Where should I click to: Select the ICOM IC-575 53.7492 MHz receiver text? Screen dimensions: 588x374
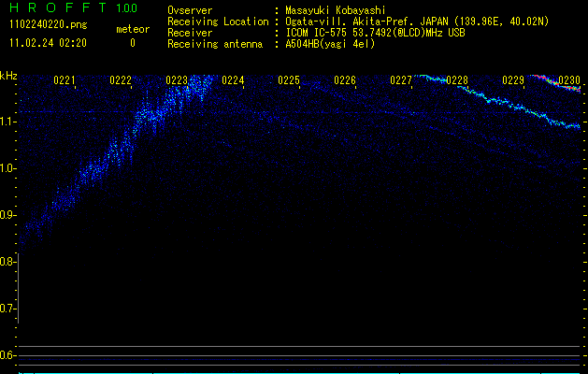click(375, 33)
